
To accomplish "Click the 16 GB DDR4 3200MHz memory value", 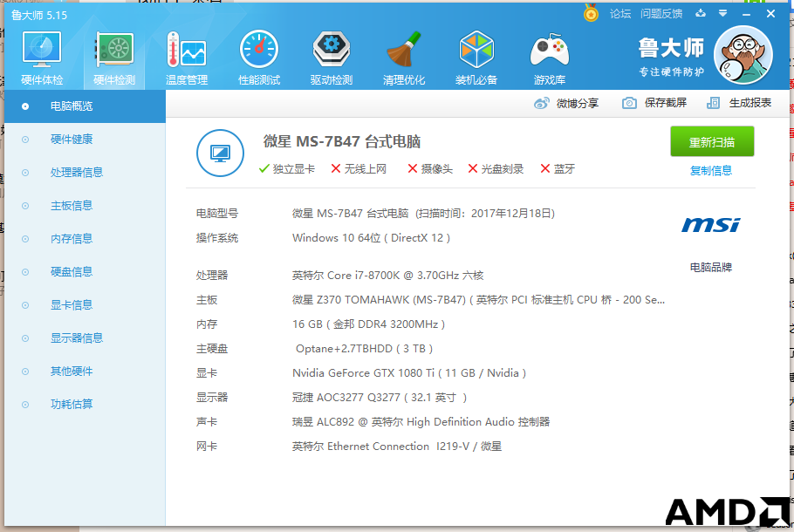I will click(368, 324).
